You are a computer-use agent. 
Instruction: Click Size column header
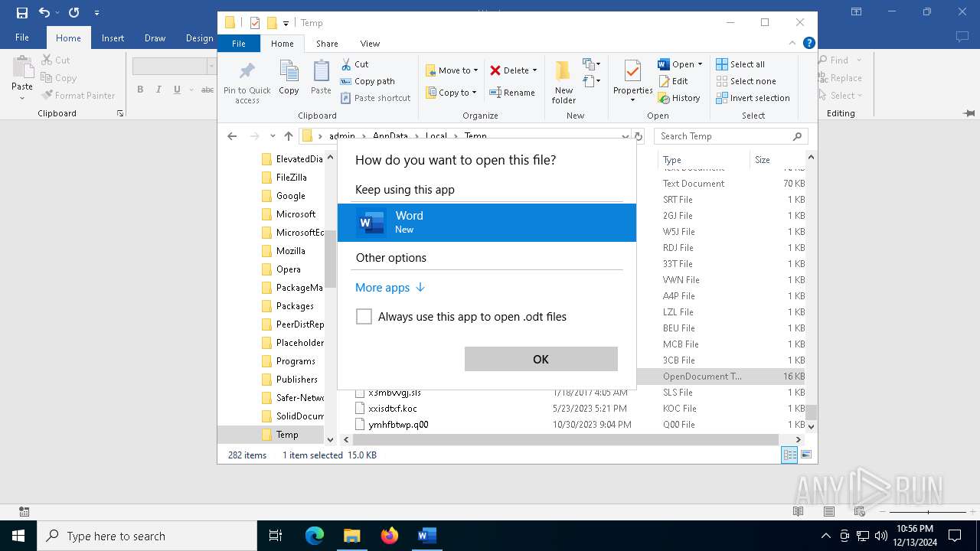tap(777, 160)
